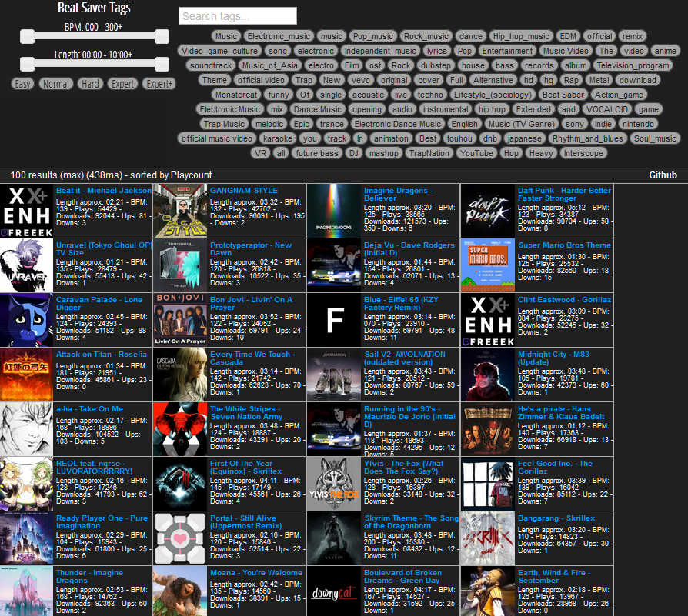Grab the left handle of BPM slider

tap(27, 37)
